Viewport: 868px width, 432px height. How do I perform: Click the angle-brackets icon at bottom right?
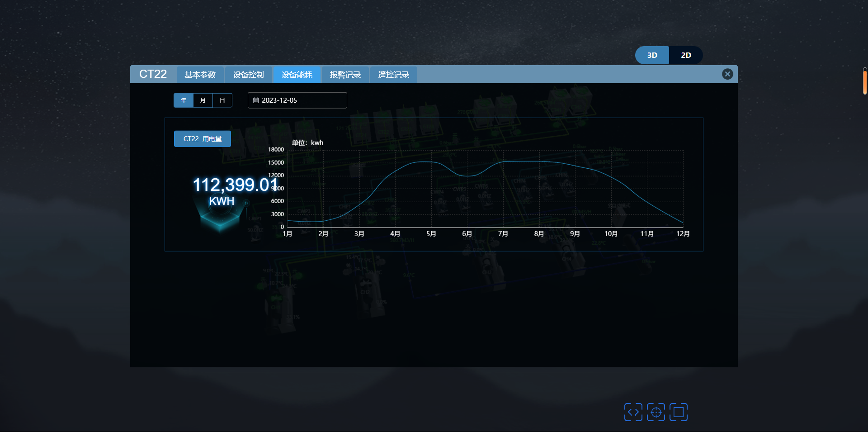(633, 412)
